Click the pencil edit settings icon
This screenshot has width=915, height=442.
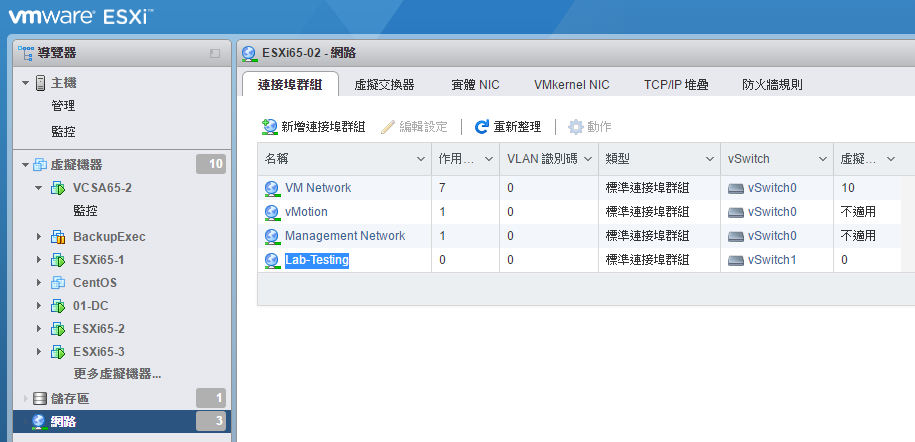point(388,127)
